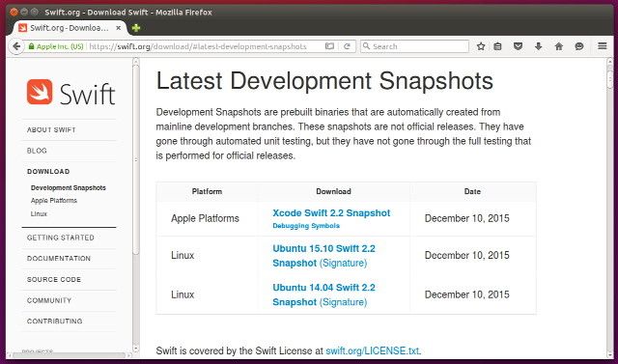This screenshot has height=364, width=618.
Task: Go to Linux sublink in sidebar
Action: click(x=39, y=214)
